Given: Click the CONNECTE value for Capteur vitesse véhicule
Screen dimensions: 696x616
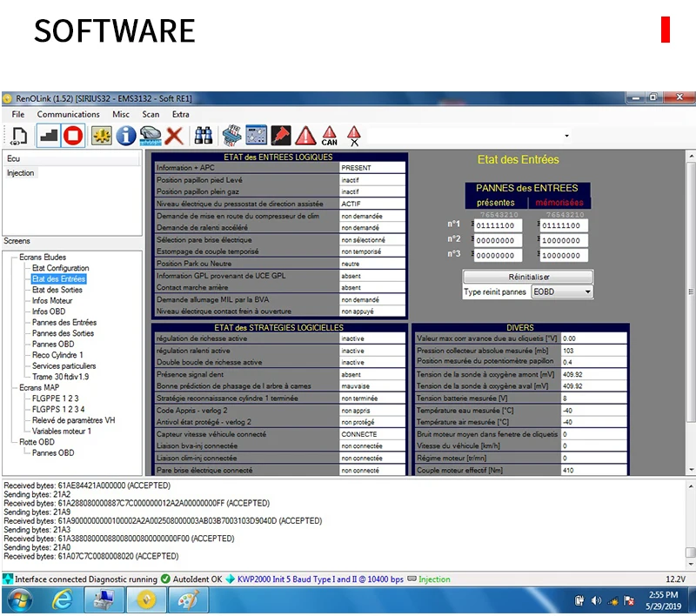Looking at the screenshot, I should 372,434.
